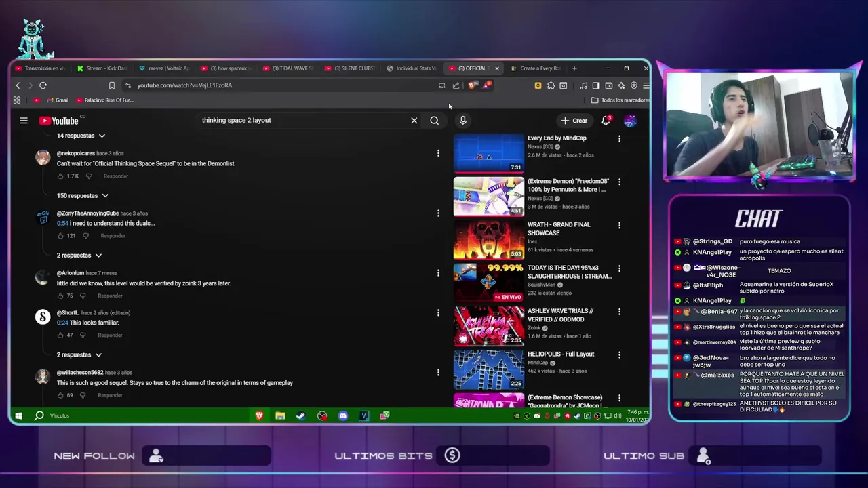
Task: Expand 2 respuestas under ShortL comment
Action: click(79, 355)
